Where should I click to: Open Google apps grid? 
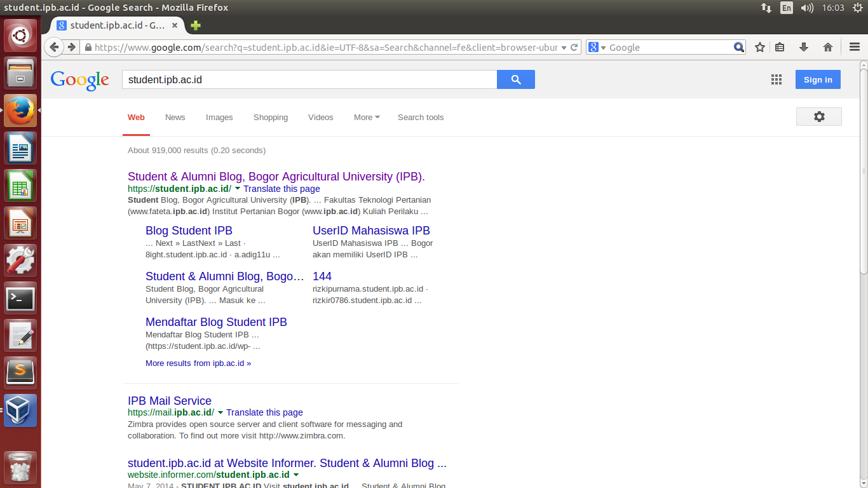776,79
